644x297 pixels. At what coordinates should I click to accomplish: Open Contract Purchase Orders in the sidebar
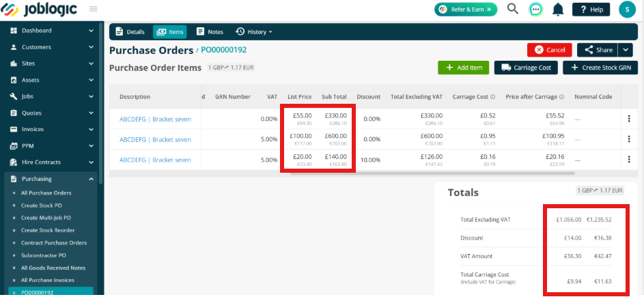(x=54, y=243)
